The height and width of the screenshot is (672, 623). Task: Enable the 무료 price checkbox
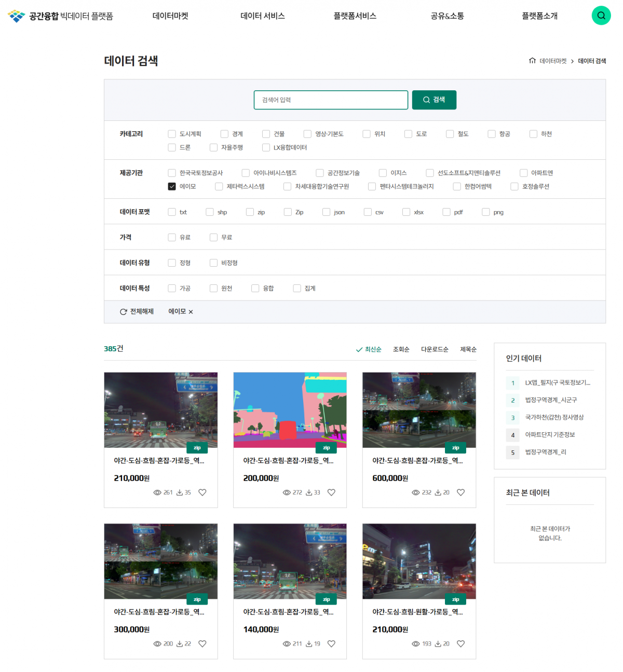[x=213, y=237]
